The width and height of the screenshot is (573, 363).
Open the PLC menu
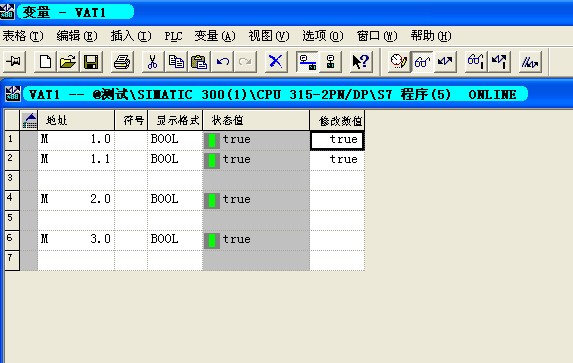173,36
